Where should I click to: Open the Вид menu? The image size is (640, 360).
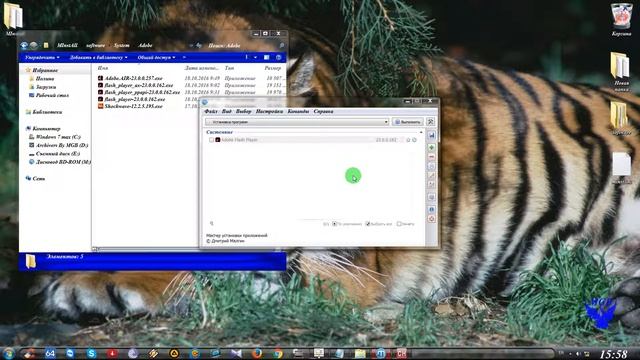click(227, 111)
